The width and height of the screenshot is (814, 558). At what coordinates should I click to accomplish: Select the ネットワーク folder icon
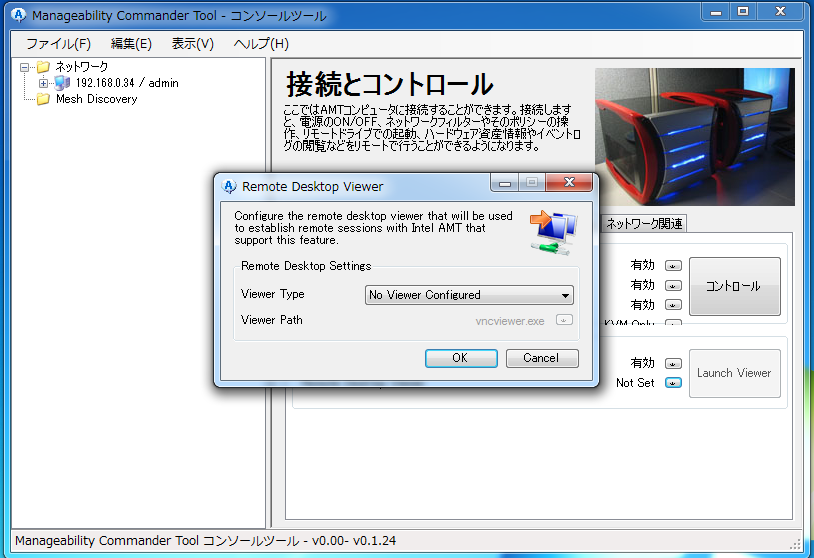tap(44, 66)
